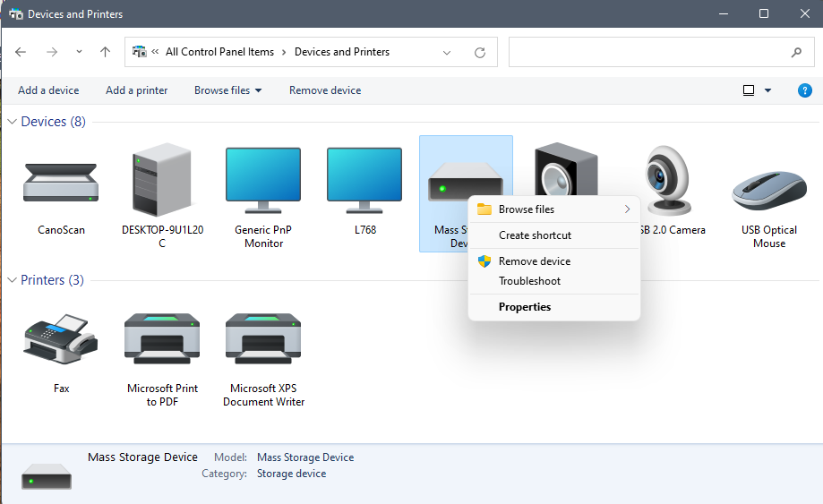
Task: Click the search magnifier icon
Action: point(796,52)
